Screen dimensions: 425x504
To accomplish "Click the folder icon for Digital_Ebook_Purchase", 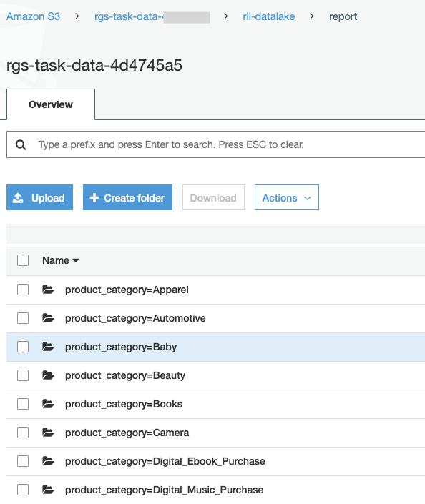I will tap(48, 461).
